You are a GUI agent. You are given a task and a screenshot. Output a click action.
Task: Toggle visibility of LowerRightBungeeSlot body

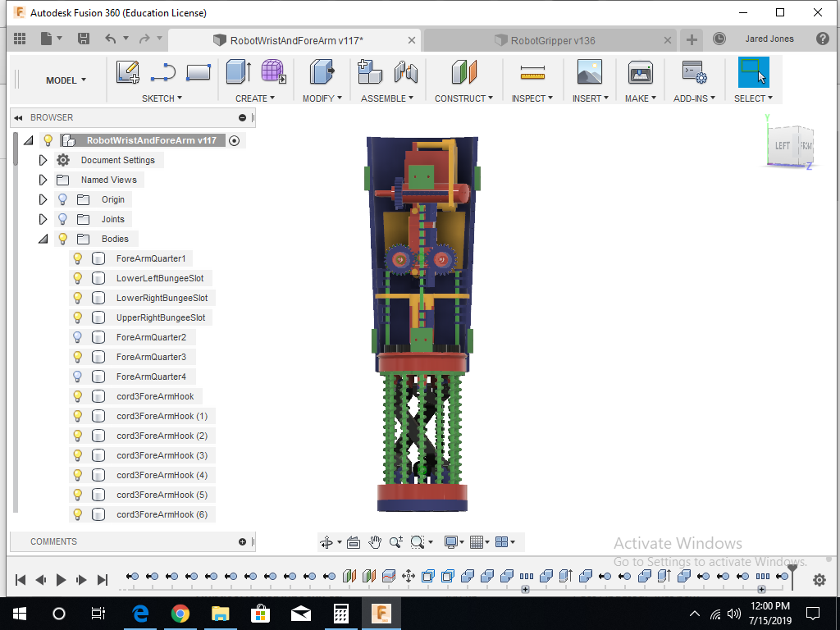tap(78, 298)
